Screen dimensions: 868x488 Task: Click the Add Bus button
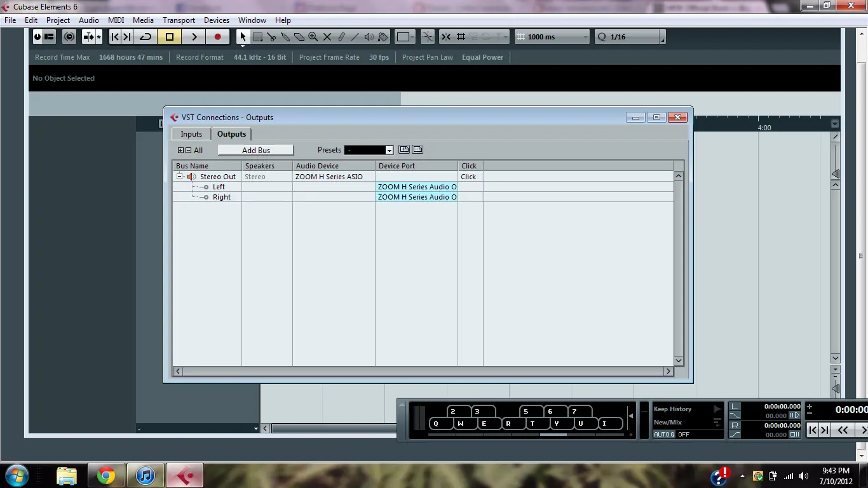[x=256, y=151]
